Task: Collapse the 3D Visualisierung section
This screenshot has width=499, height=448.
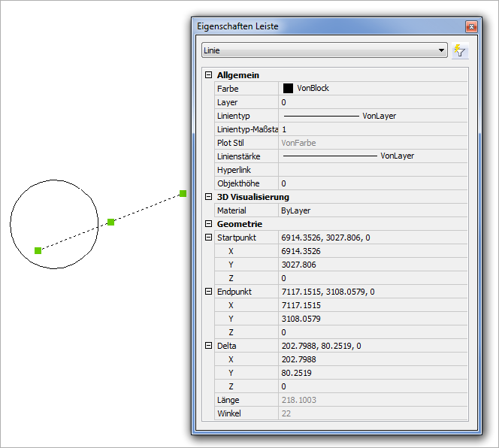Action: pyautogui.click(x=208, y=197)
